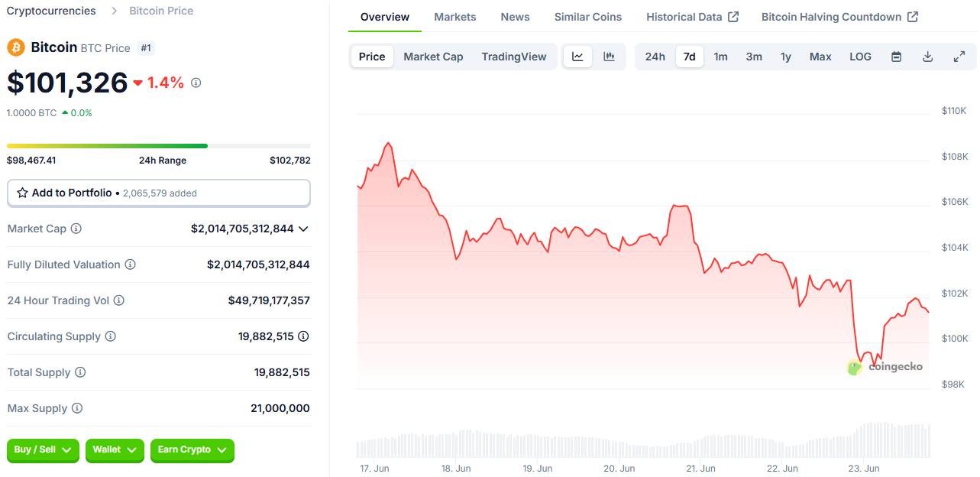Screen dimensions: 980x477
Task: Open the Wallet dropdown
Action: (115, 450)
